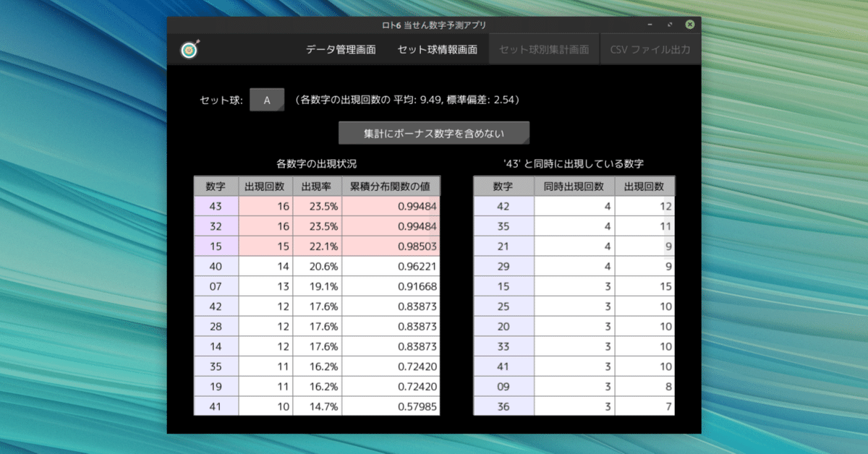The image size is (868, 454).
Task: Close the ロト6 app window
Action: click(690, 25)
